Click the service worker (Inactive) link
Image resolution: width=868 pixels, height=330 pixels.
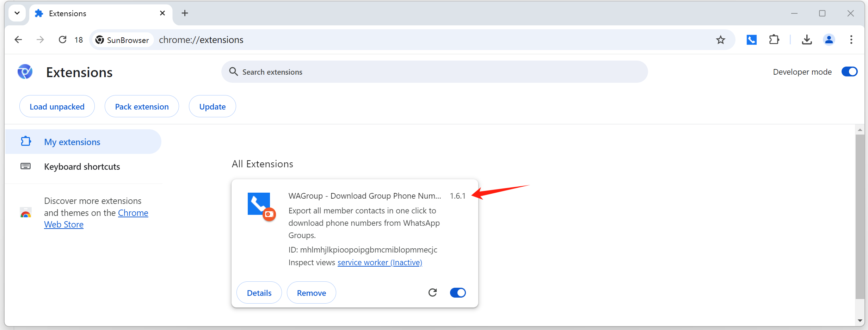(380, 262)
